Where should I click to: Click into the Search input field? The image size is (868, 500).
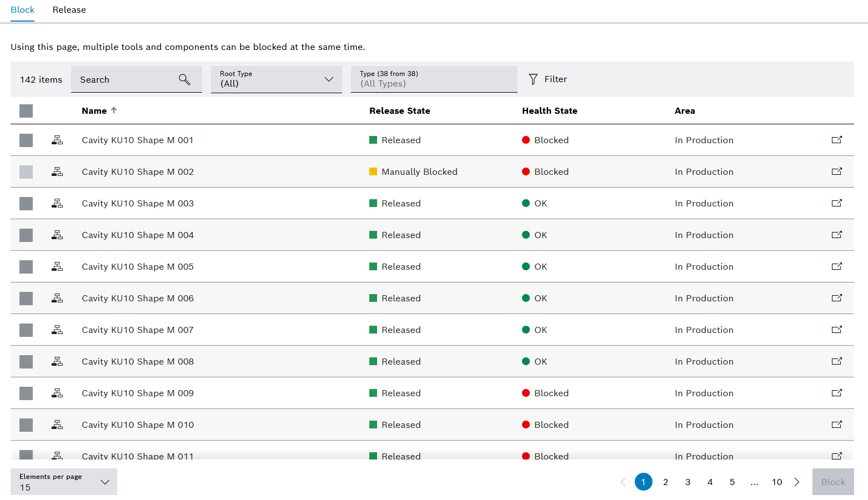[125, 79]
